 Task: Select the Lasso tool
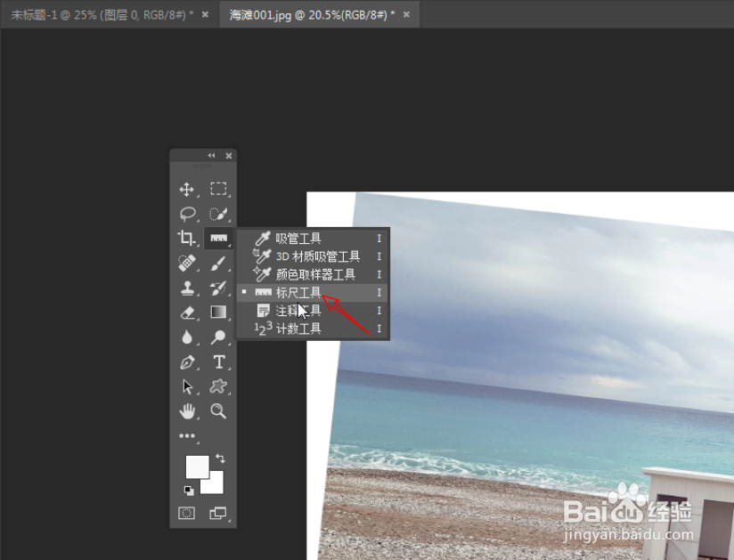pos(187,214)
